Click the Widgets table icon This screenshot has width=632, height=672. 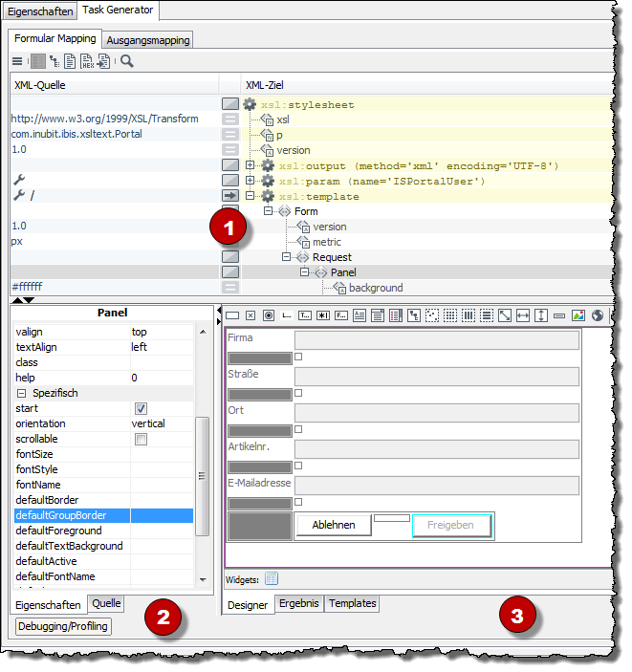[271, 578]
